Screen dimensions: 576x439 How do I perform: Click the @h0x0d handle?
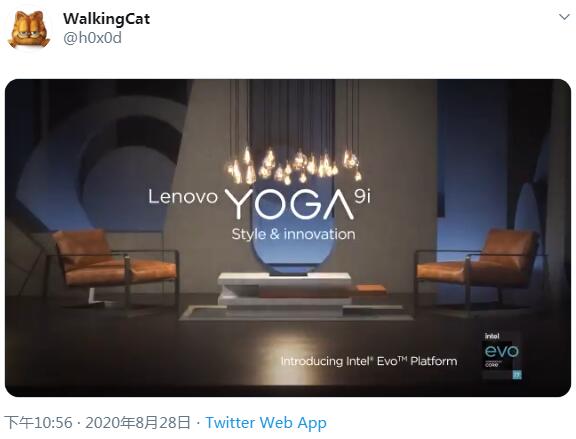click(x=92, y=38)
